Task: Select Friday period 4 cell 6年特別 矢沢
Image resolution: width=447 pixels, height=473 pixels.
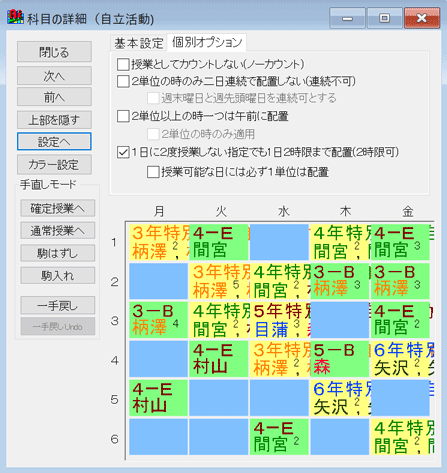Action: 402,359
